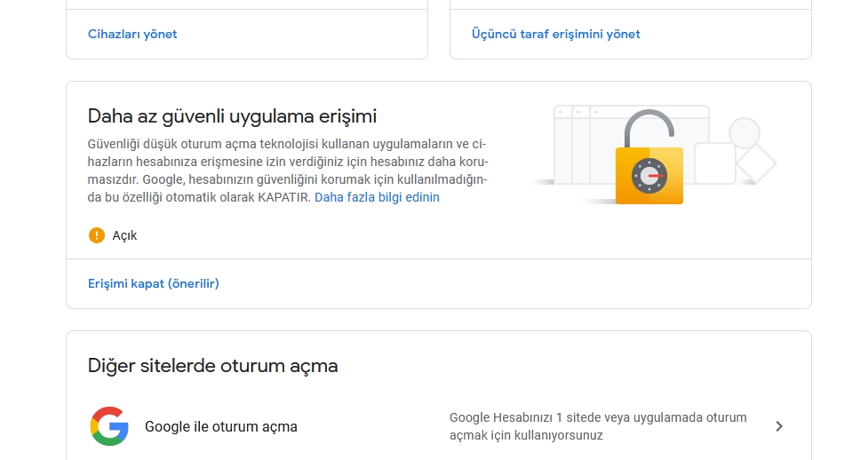The image size is (868, 460).
Task: Click the "Açık" status text
Action: [x=124, y=235]
